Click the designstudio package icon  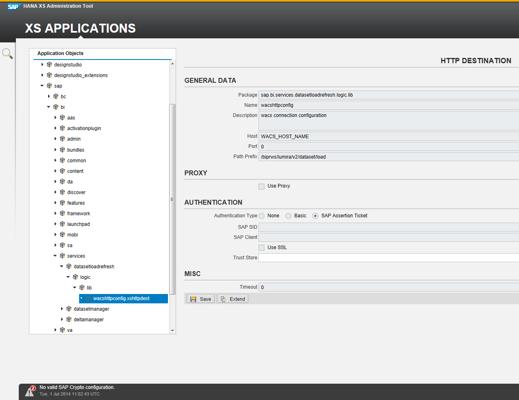[x=49, y=64]
